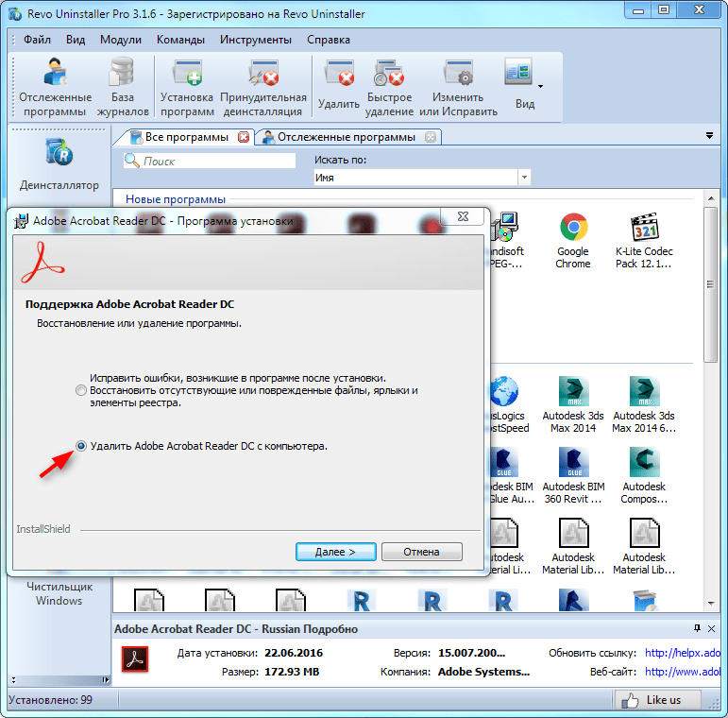
Task: Open the Adobe website link (Веб-сайт)
Action: [x=683, y=672]
